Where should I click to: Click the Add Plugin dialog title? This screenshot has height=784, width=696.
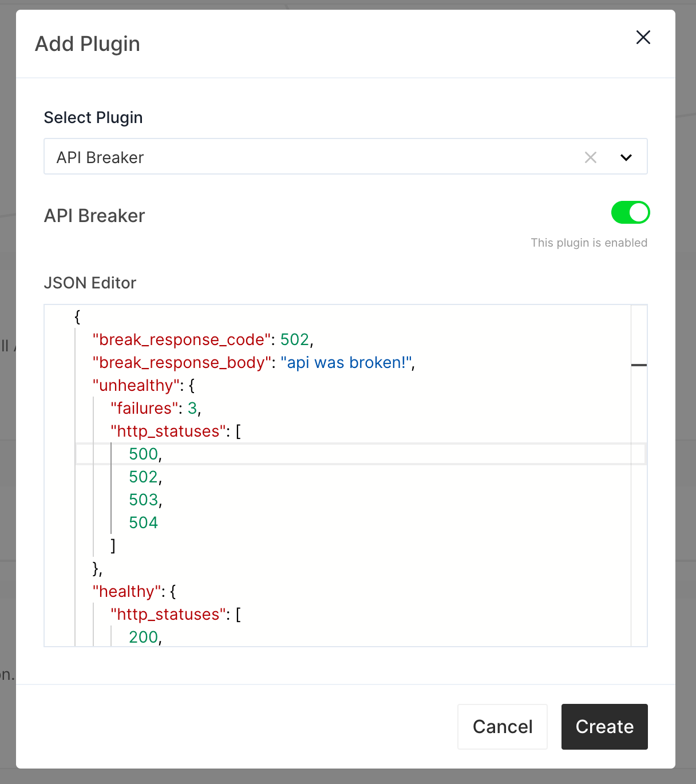(x=88, y=43)
